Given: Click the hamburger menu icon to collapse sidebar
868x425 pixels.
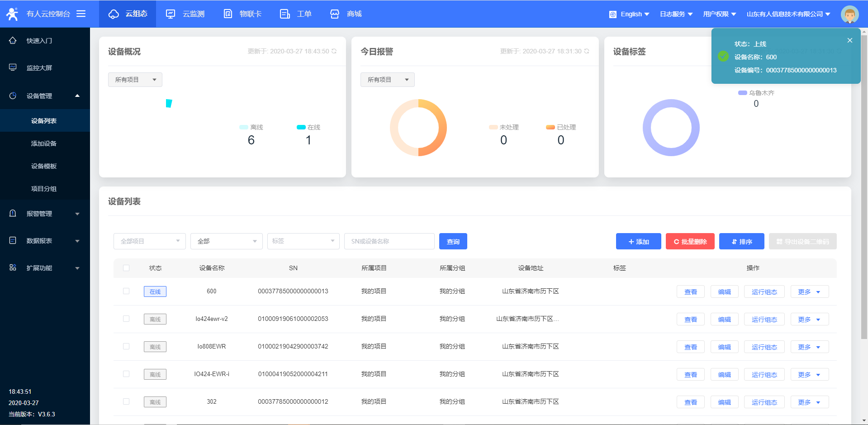Looking at the screenshot, I should (81, 14).
